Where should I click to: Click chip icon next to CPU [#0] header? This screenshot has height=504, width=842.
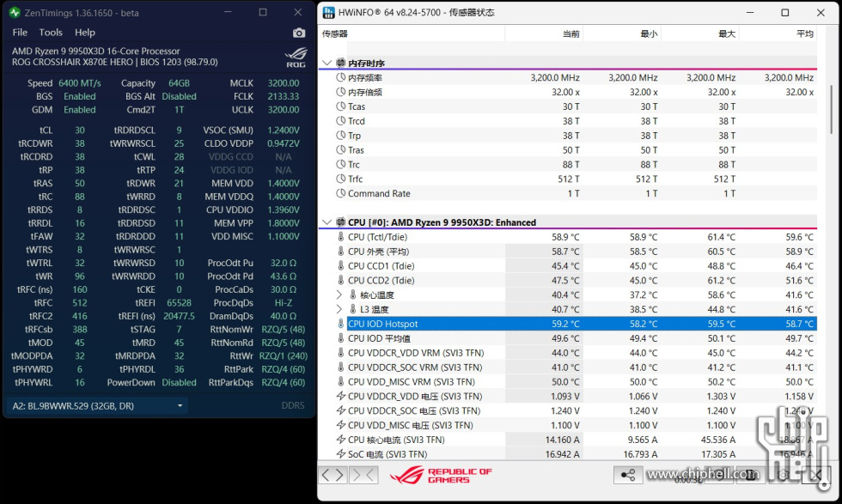(x=340, y=222)
